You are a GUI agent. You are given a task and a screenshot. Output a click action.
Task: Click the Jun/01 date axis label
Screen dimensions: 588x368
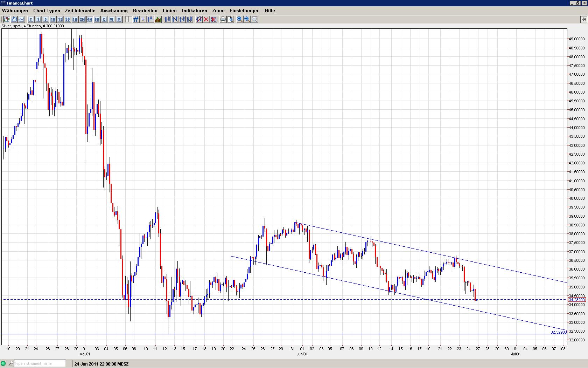302,354
